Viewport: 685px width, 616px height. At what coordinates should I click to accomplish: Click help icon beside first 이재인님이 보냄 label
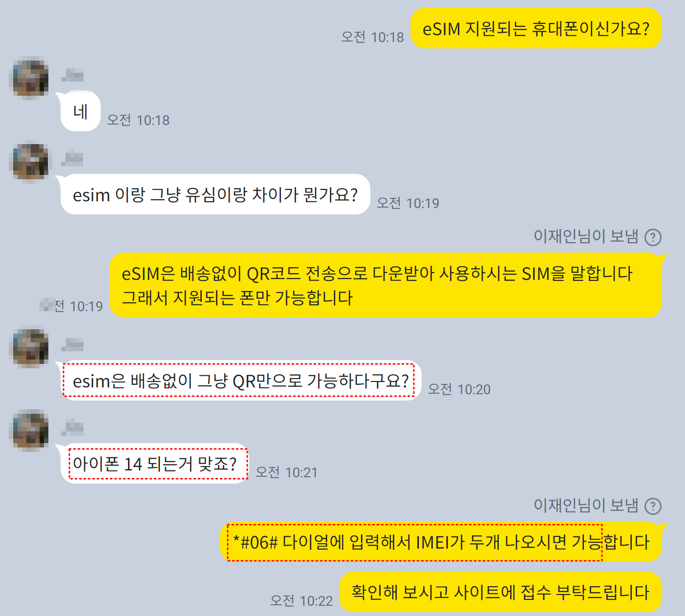[x=653, y=237]
